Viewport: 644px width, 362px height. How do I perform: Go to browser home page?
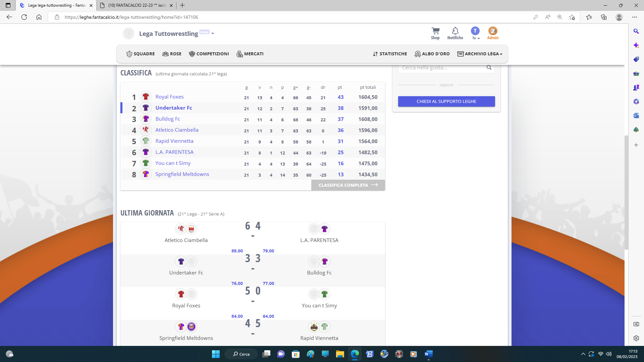(39, 17)
